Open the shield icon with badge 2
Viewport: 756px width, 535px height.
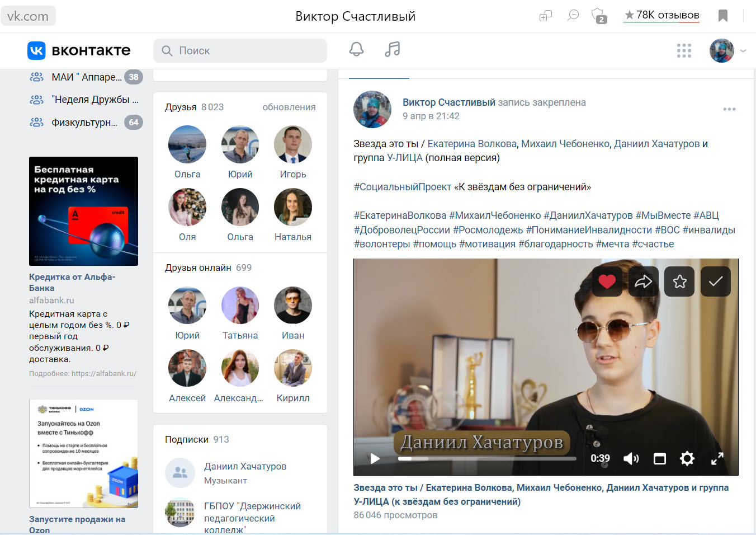tap(599, 16)
